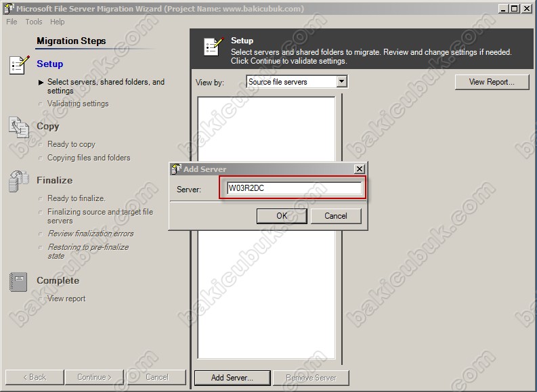Viewport: 537px width, 392px height.
Task: Click the Add Server... button
Action: 232,378
